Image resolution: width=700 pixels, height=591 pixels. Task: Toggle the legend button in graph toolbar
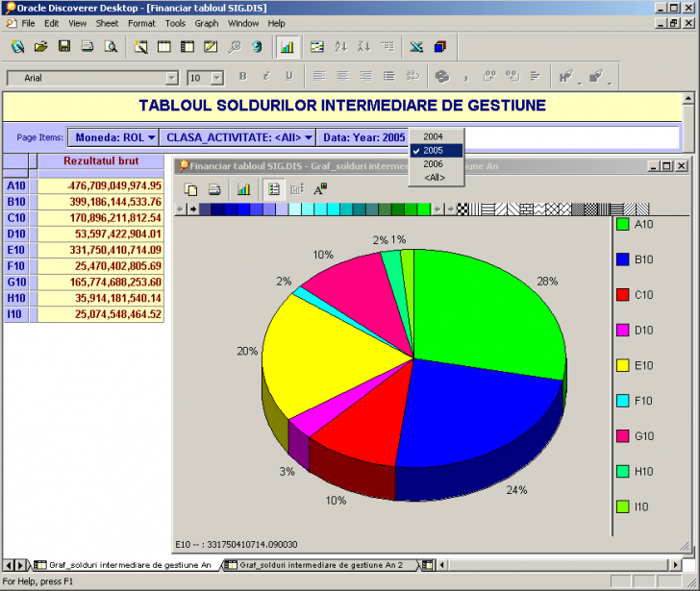click(274, 189)
